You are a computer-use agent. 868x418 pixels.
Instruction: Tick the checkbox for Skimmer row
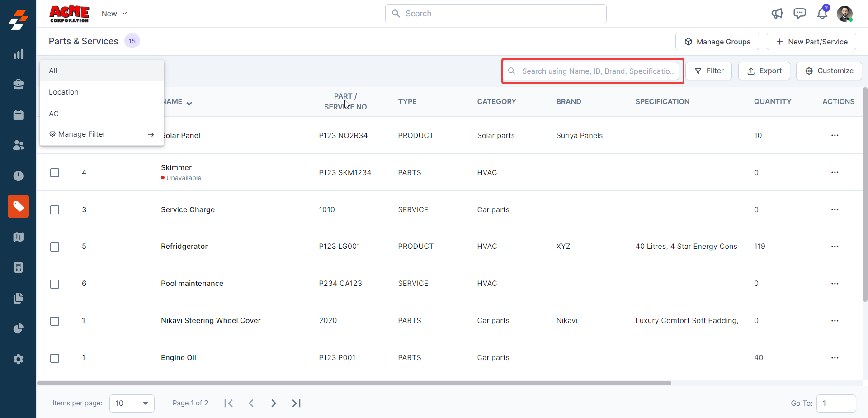coord(55,173)
